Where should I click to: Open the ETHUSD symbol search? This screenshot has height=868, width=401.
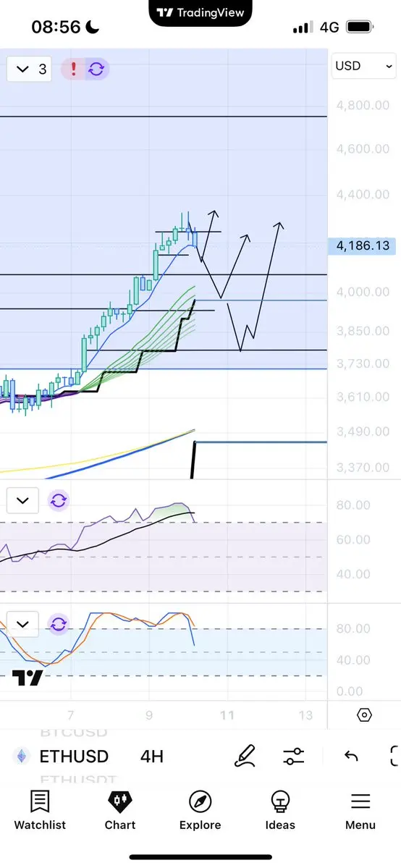coord(74,757)
